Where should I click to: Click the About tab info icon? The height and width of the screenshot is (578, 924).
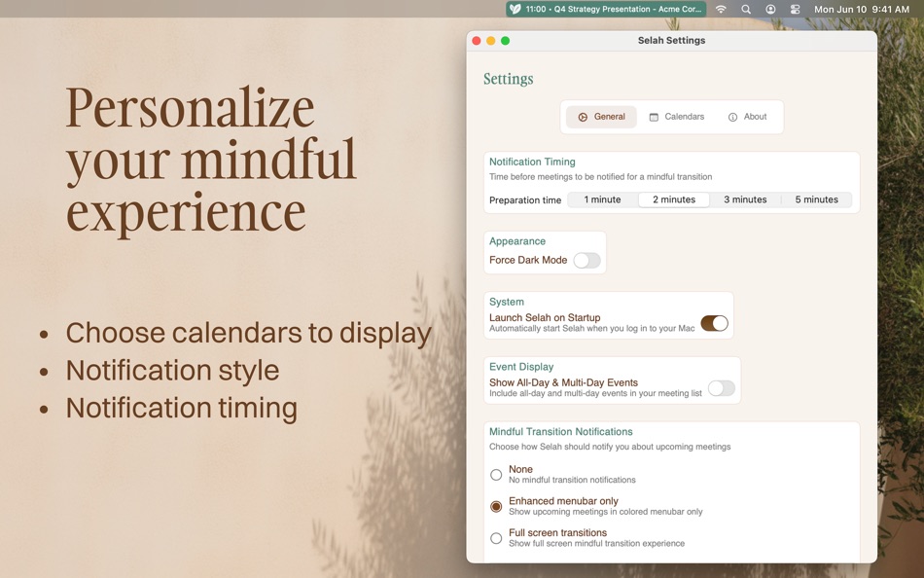point(732,117)
